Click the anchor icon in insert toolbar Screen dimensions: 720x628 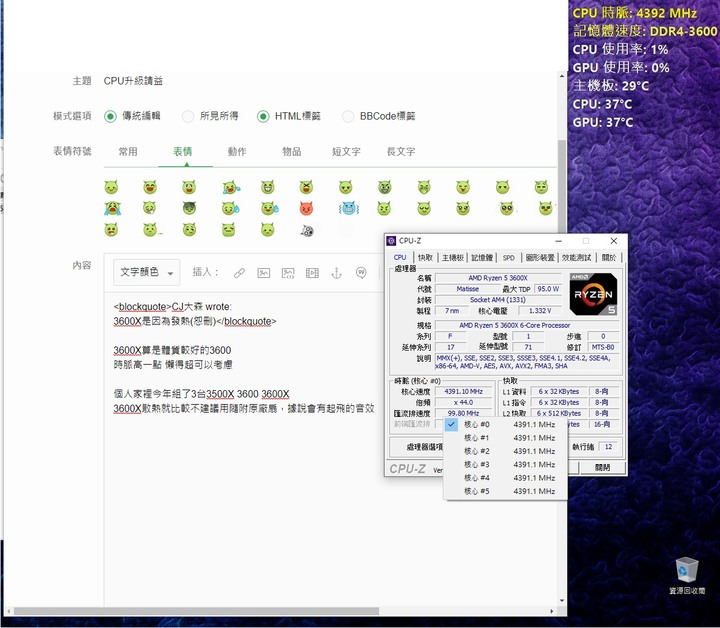[337, 273]
